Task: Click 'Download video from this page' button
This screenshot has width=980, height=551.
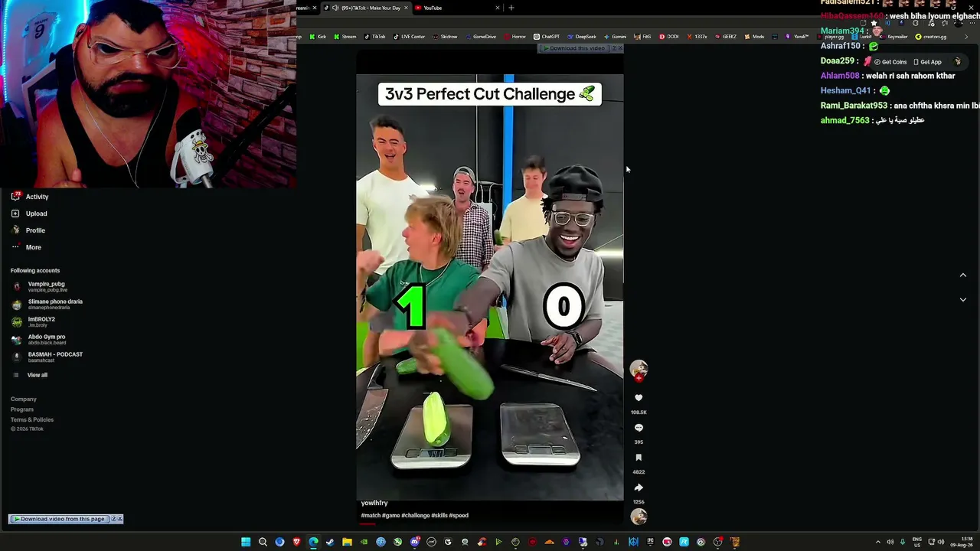Action: [59, 519]
